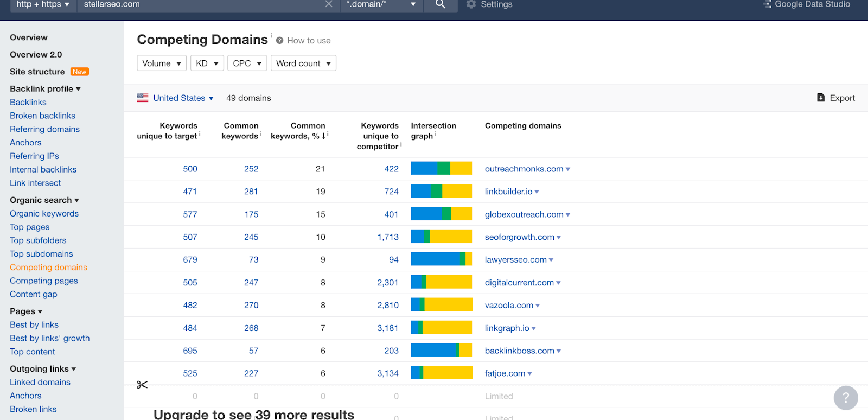868x420 pixels.
Task: Open the http + https protocol selector
Action: point(42,4)
